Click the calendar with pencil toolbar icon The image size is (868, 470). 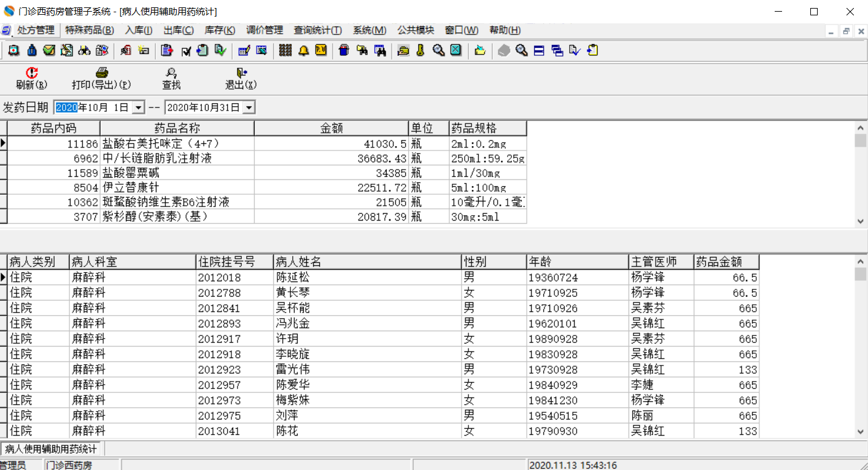point(244,50)
